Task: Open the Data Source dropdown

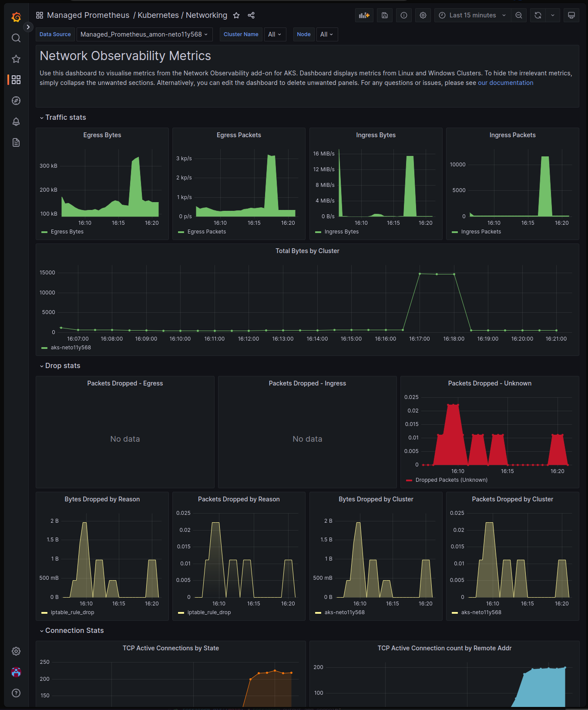Action: point(144,34)
